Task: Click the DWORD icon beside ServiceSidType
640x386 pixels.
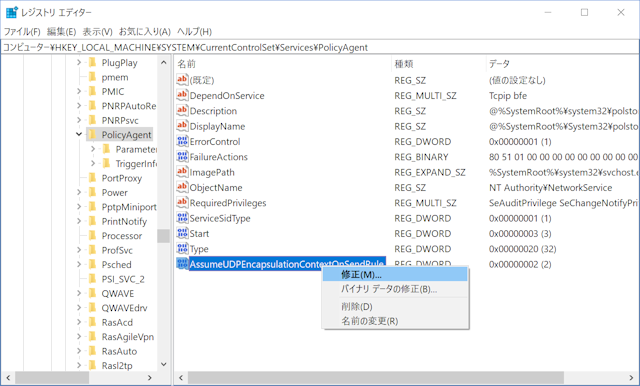Action: (x=182, y=218)
